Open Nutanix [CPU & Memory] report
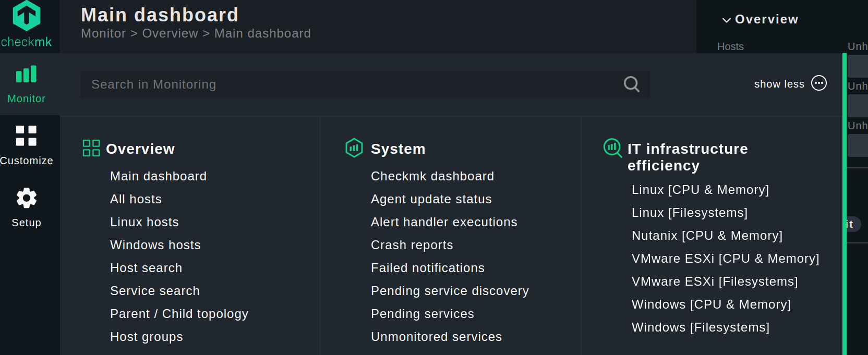Screen dimensions: 868x355 click(x=707, y=236)
